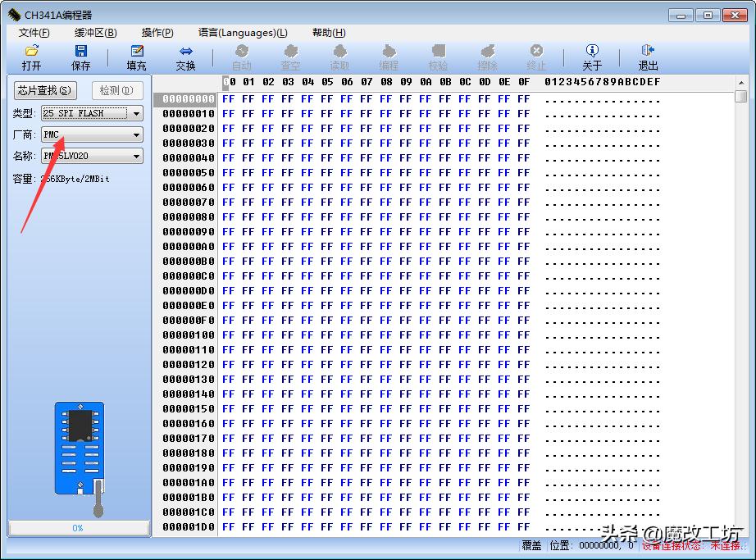Select address row 000001D0
Screen dimensions: 756x560
click(x=188, y=526)
